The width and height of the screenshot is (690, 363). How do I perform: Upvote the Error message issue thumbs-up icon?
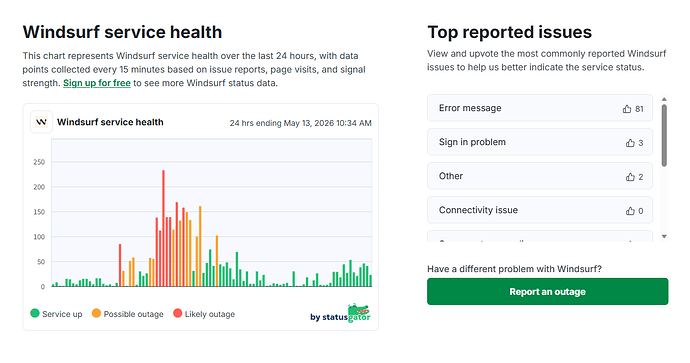pos(627,109)
